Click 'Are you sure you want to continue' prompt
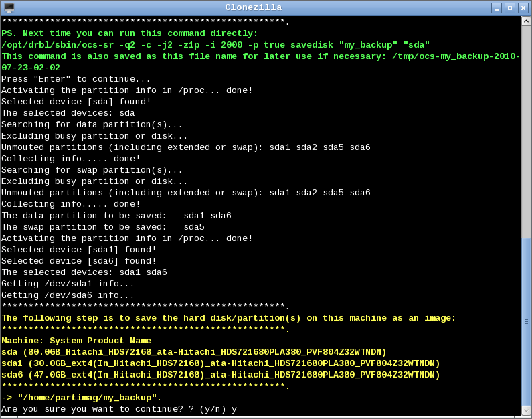The image size is (532, 419). coord(119,409)
